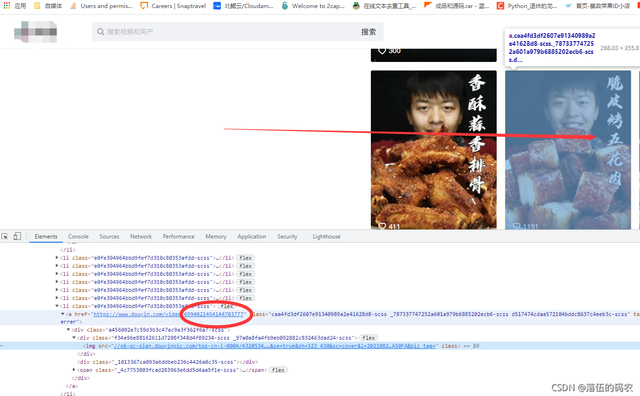Open the Users and permis... bookmark
The height and width of the screenshot is (396, 640).
click(x=101, y=6)
